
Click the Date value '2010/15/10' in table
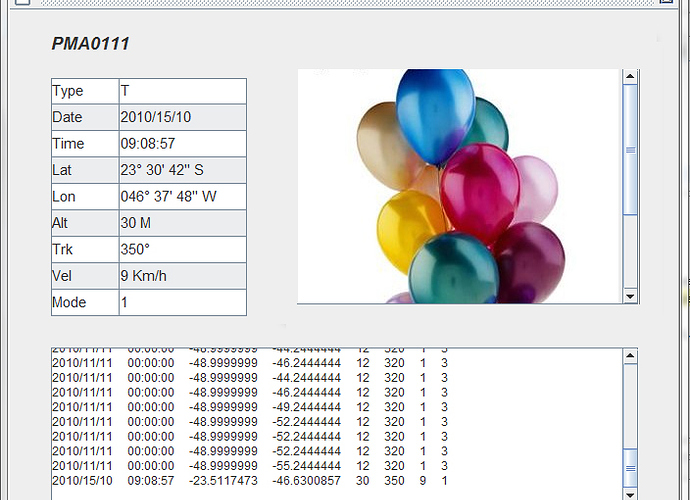(183, 117)
